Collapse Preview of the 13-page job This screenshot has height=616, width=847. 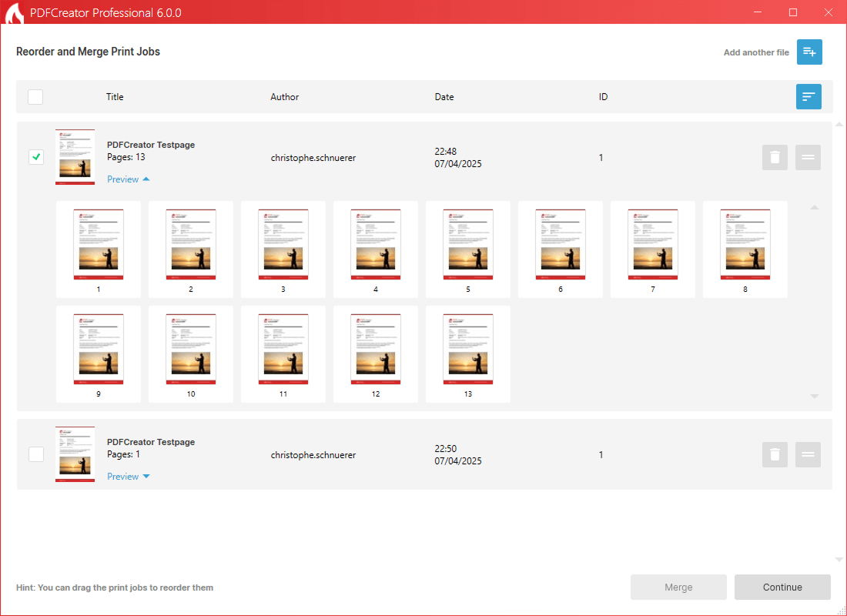click(x=128, y=179)
